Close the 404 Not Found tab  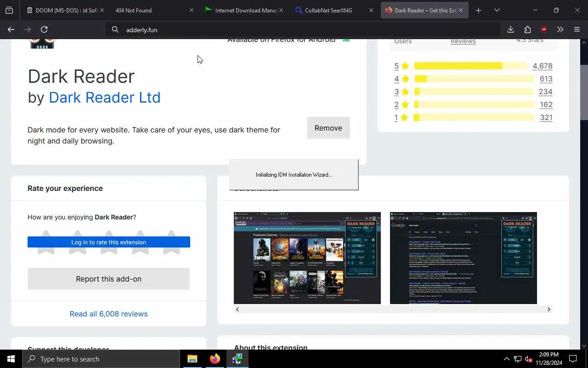(192, 10)
